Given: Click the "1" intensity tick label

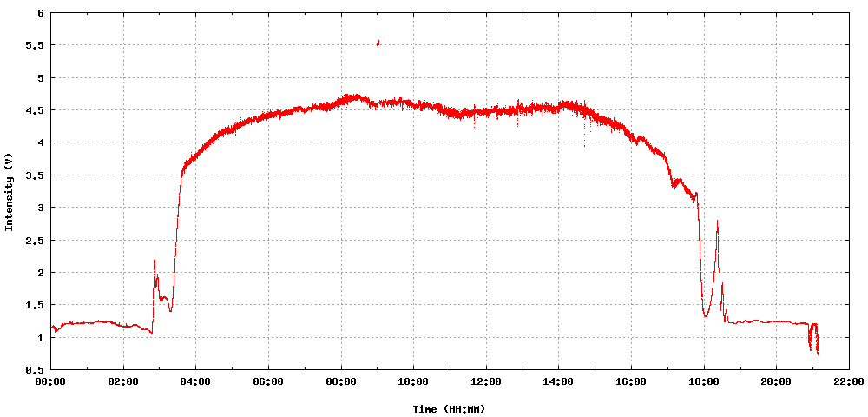Looking at the screenshot, I should pyautogui.click(x=41, y=337).
